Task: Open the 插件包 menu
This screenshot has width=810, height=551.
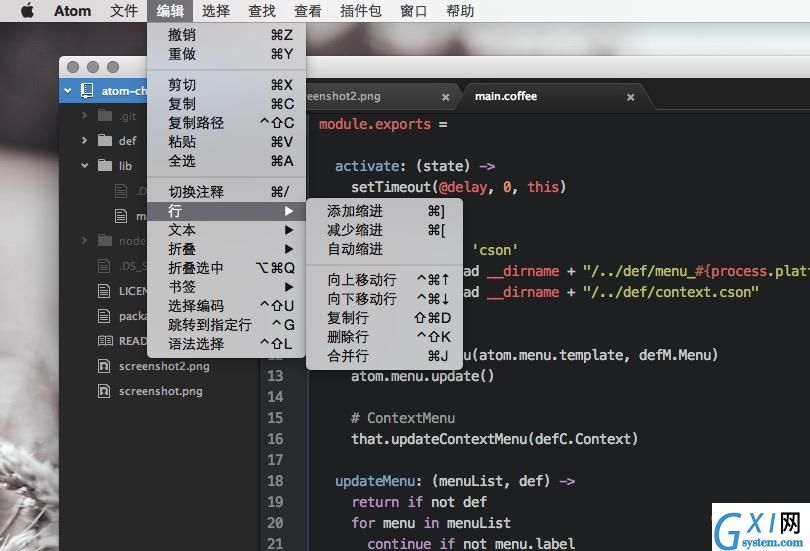Action: pyautogui.click(x=361, y=11)
